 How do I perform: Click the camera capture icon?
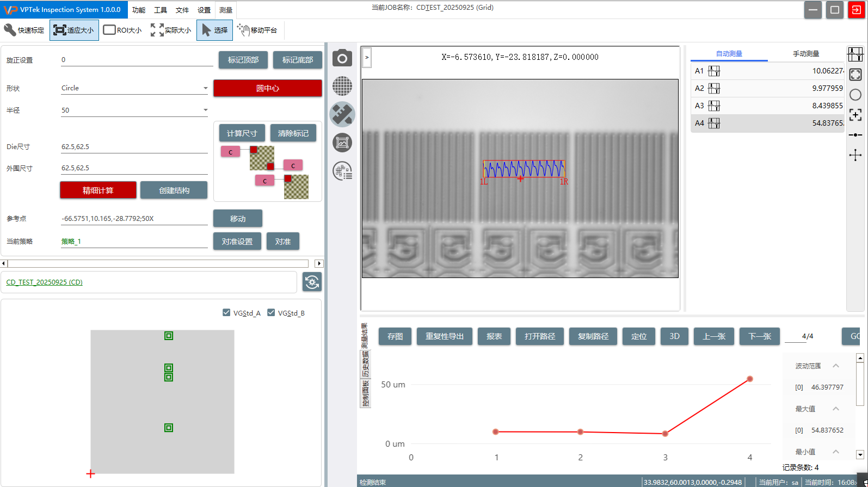click(x=342, y=58)
